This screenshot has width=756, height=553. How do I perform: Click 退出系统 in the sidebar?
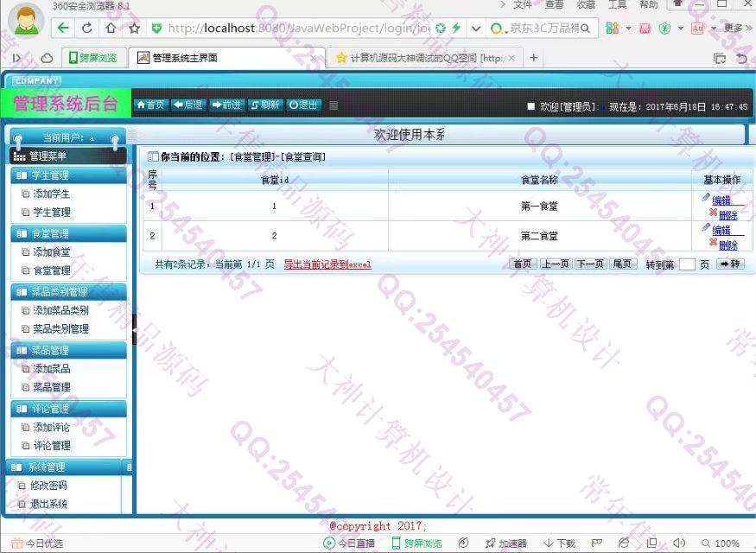click(48, 504)
